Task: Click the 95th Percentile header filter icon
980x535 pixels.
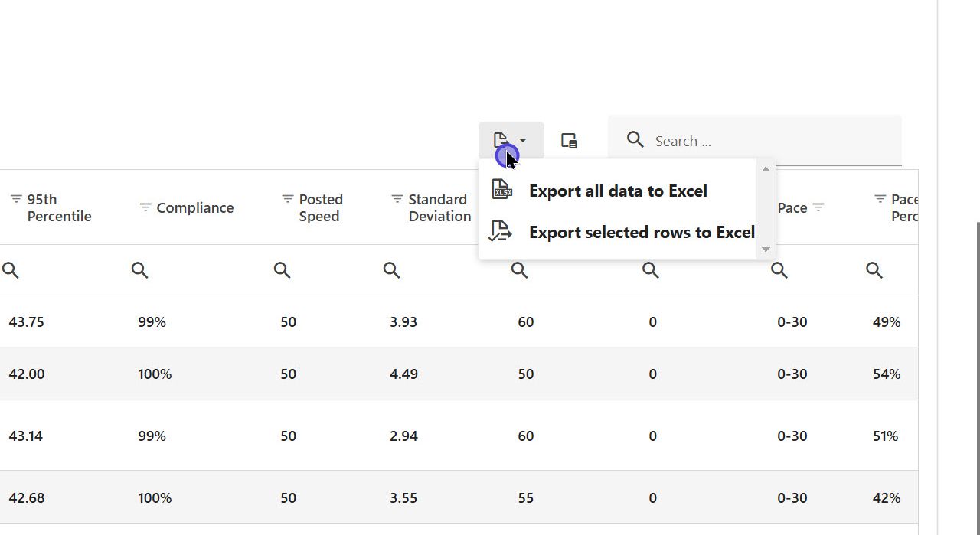Action: [x=16, y=199]
